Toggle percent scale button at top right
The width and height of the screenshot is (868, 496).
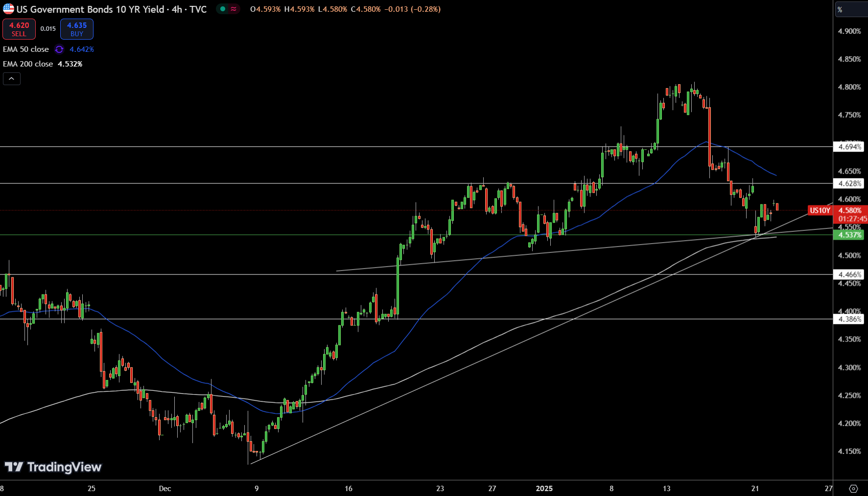click(850, 9)
